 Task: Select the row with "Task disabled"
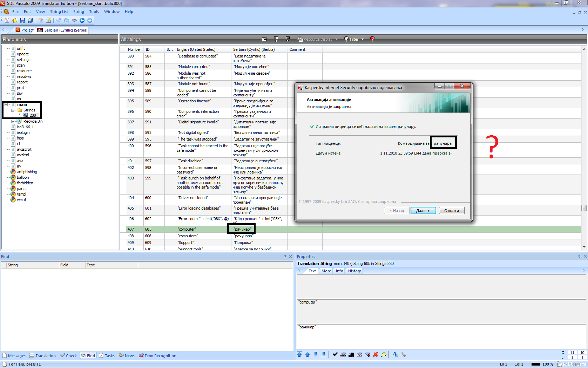pyautogui.click(x=350, y=161)
